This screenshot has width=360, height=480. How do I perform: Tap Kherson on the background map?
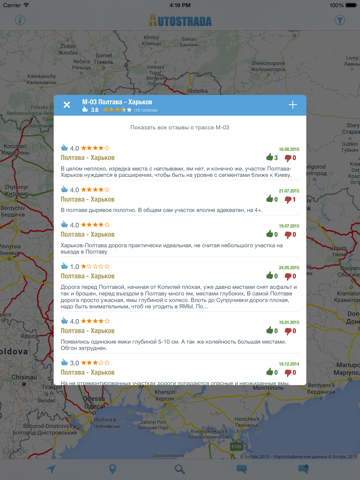click(x=165, y=395)
